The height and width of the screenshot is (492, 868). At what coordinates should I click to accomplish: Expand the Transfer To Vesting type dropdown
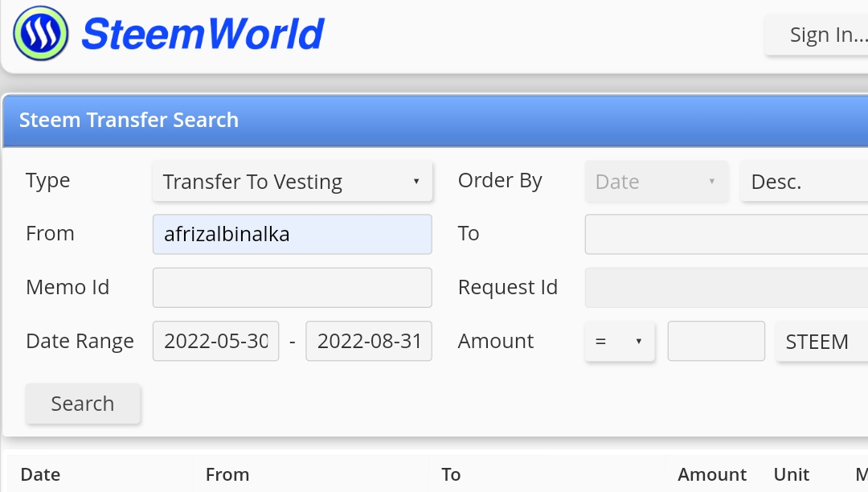coord(293,182)
